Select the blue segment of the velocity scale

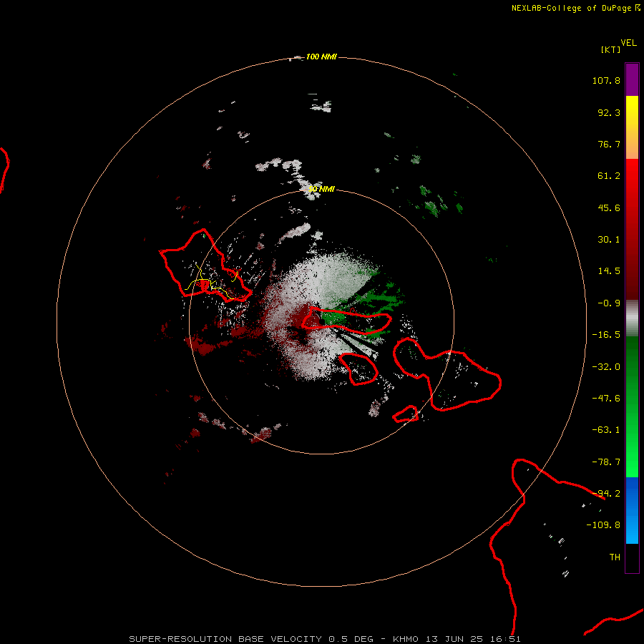tap(632, 510)
